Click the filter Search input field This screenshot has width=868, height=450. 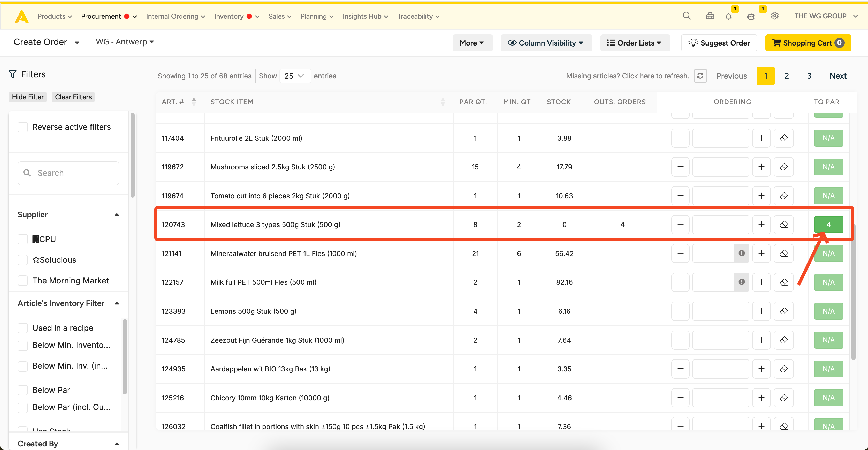click(68, 173)
